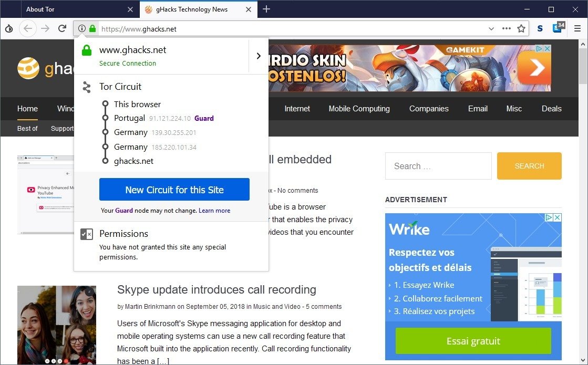Click the Essai gratuit button
Viewport: 588px width, 365px height.
click(x=473, y=341)
